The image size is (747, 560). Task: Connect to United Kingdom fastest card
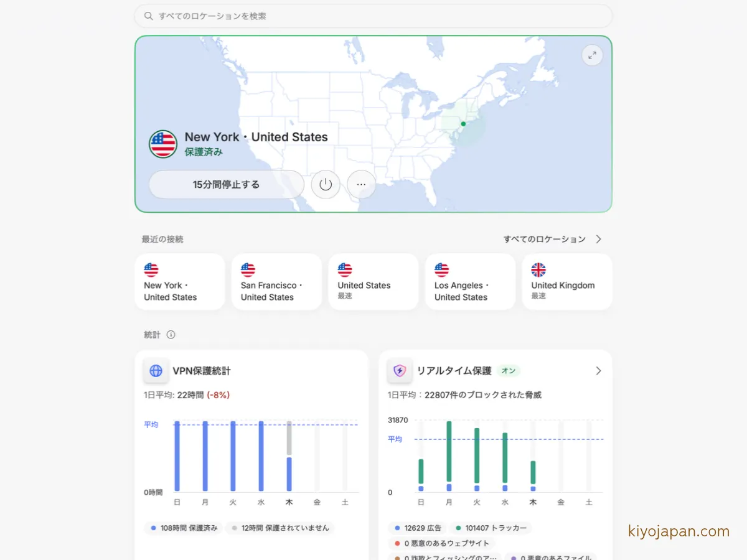(x=567, y=281)
